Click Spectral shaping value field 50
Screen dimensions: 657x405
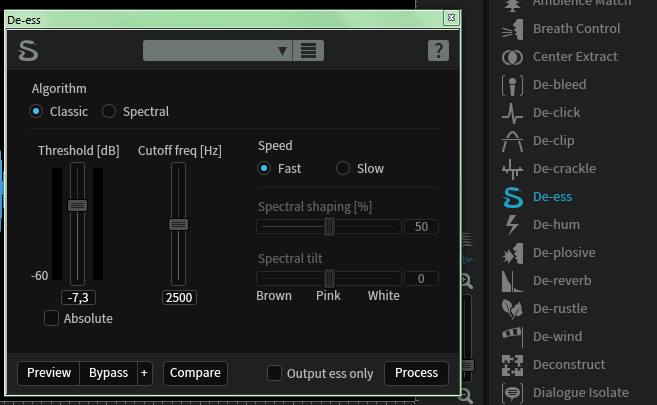coord(421,227)
